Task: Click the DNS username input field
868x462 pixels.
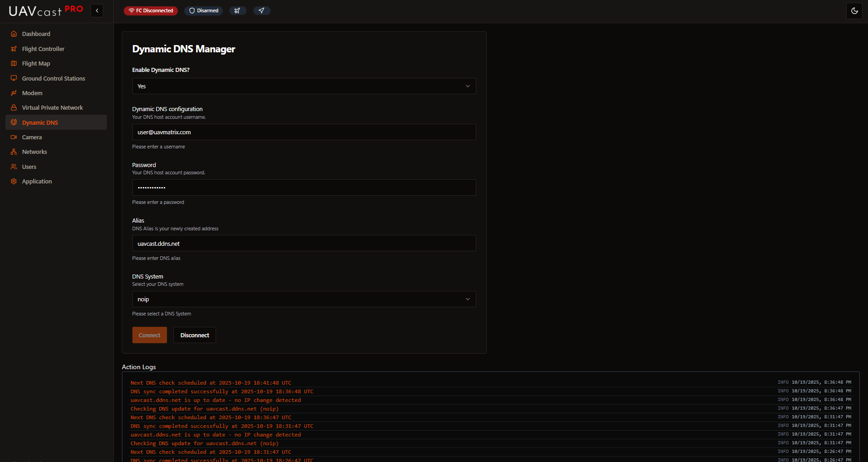Action: click(304, 132)
